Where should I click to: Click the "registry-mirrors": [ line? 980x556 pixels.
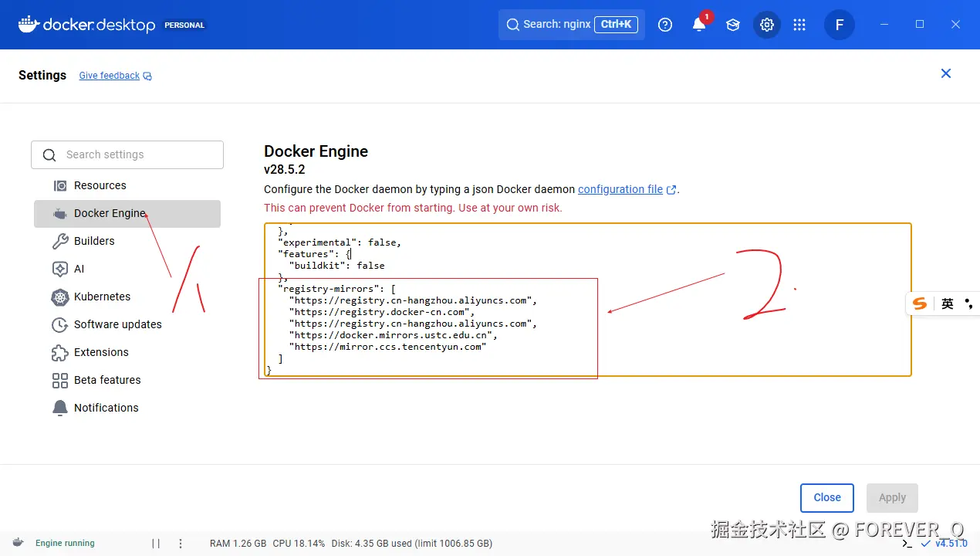pos(336,289)
